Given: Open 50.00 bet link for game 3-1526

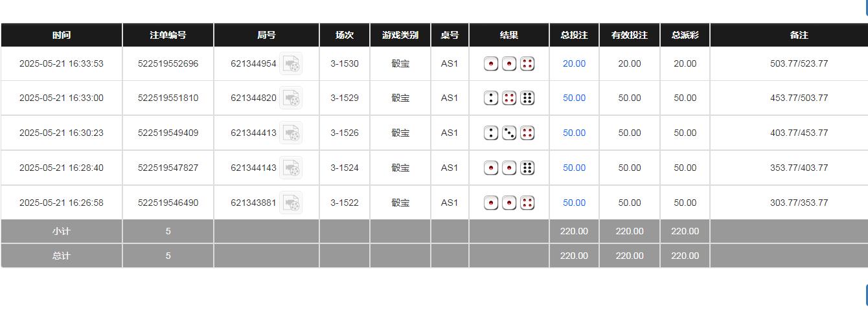Looking at the screenshot, I should point(574,133).
